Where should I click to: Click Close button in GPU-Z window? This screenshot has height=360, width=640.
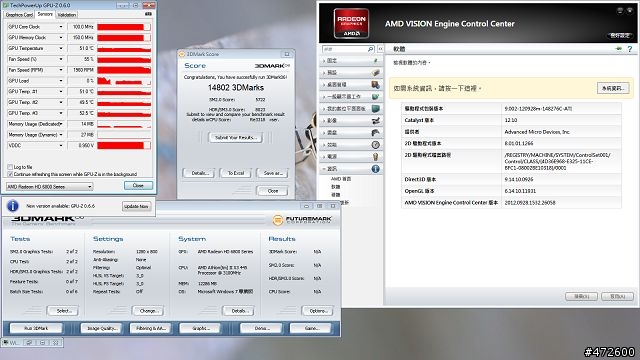point(138,185)
